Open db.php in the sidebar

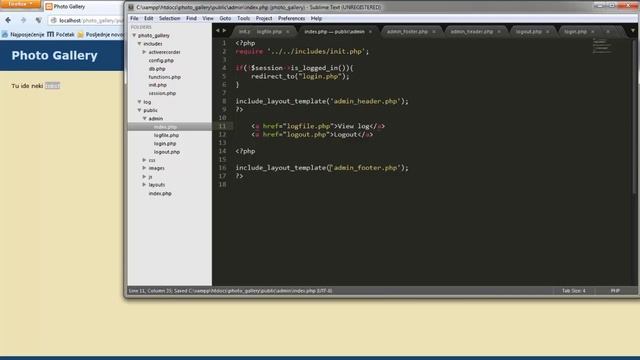157,69
